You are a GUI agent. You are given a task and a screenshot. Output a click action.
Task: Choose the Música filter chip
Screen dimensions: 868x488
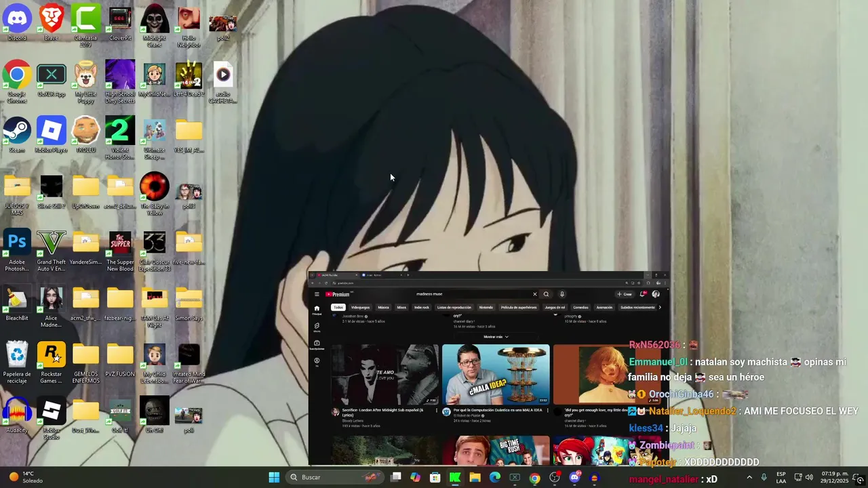(383, 307)
